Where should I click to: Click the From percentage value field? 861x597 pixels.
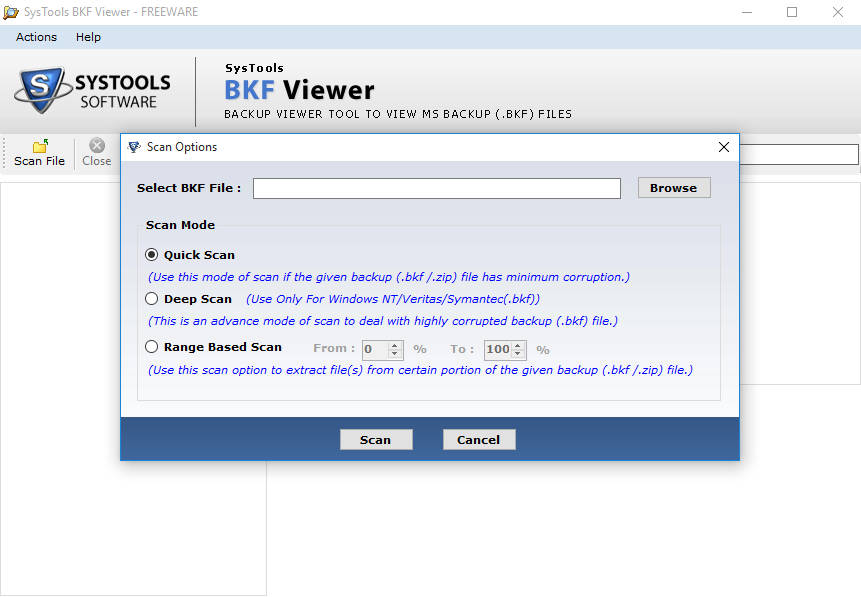point(374,350)
